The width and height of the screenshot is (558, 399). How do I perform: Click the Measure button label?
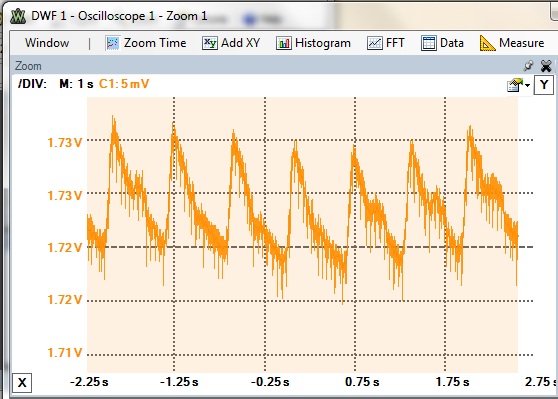pyautogui.click(x=521, y=43)
